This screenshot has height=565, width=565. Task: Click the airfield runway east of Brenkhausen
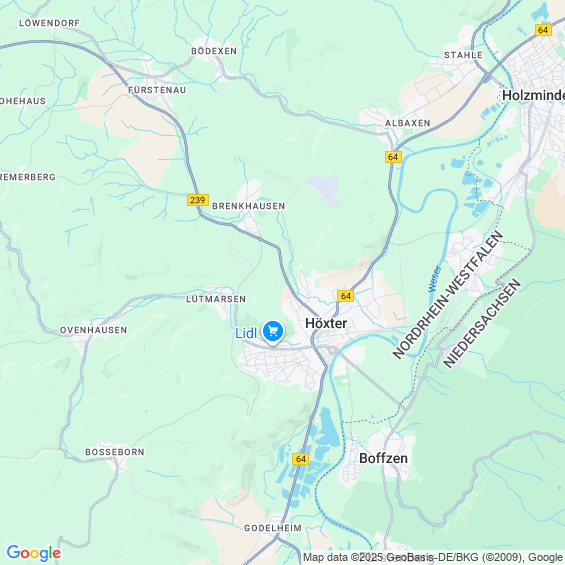324,191
